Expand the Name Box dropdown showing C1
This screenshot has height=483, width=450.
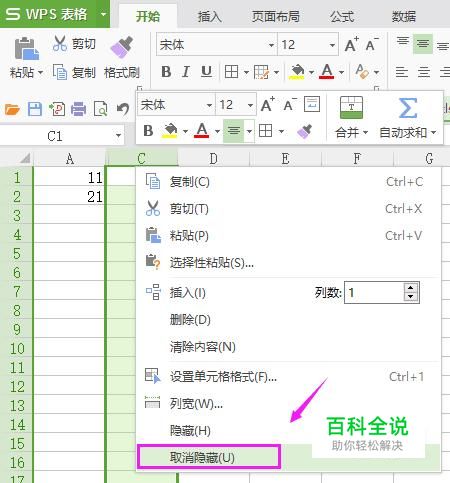[118, 136]
